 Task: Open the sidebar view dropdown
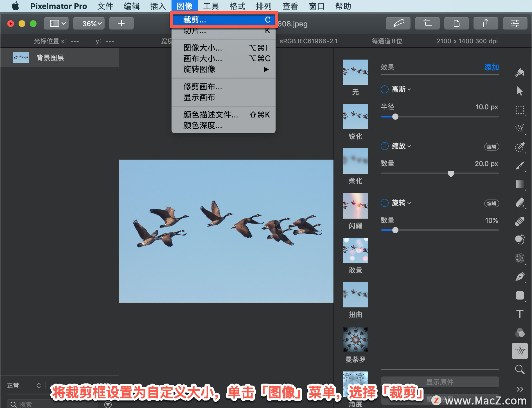point(56,23)
